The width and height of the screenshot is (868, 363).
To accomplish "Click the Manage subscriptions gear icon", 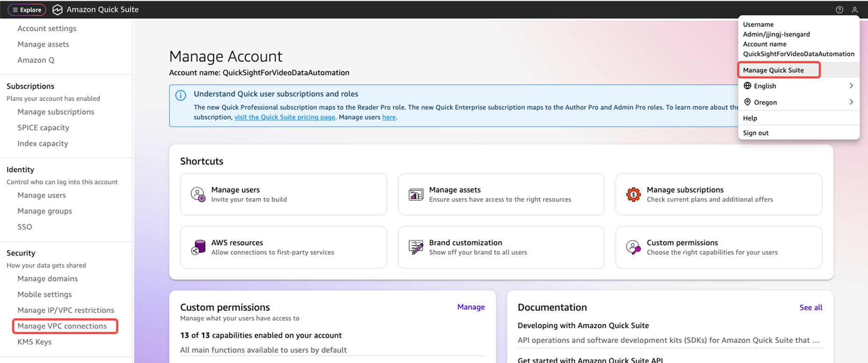I will 633,194.
